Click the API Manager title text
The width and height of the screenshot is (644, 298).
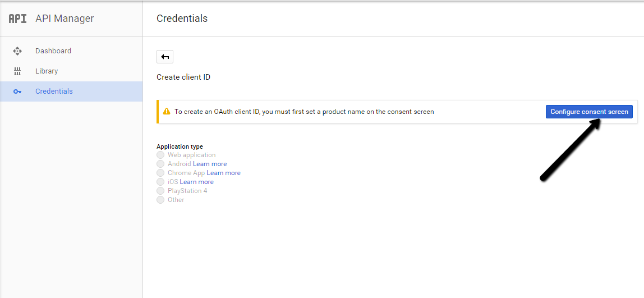coord(65,19)
